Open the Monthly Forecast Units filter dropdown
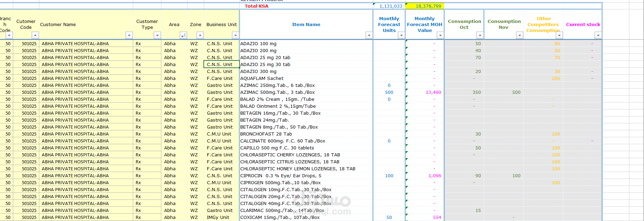The height and width of the screenshot is (221, 644). 401,35
